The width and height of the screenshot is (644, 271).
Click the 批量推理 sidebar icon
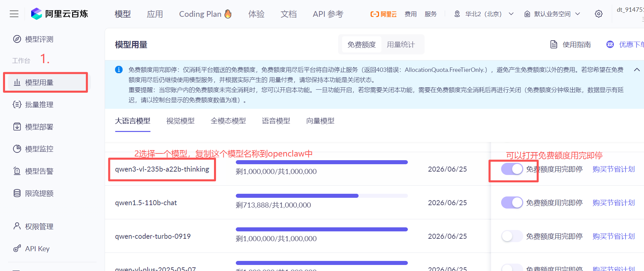17,104
